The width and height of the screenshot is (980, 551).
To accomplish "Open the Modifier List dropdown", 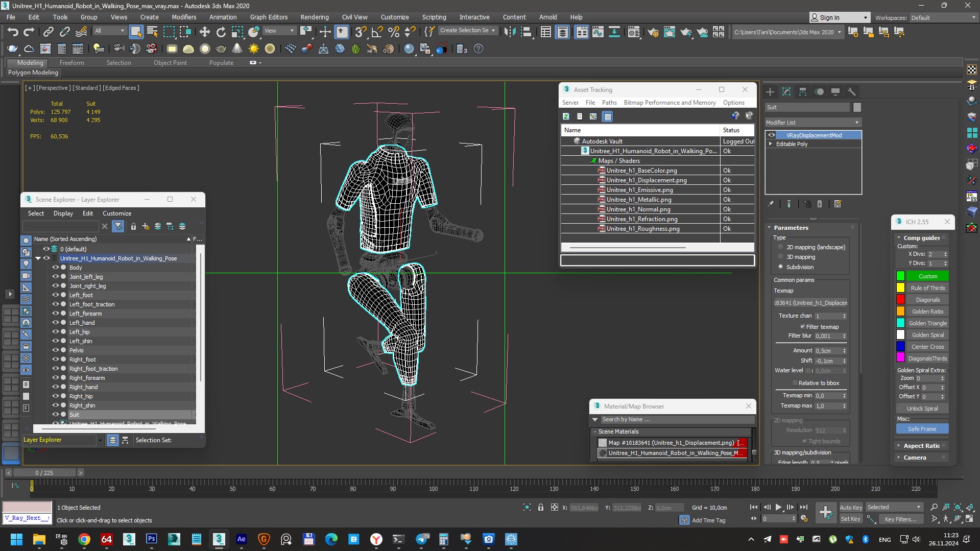I will point(813,123).
